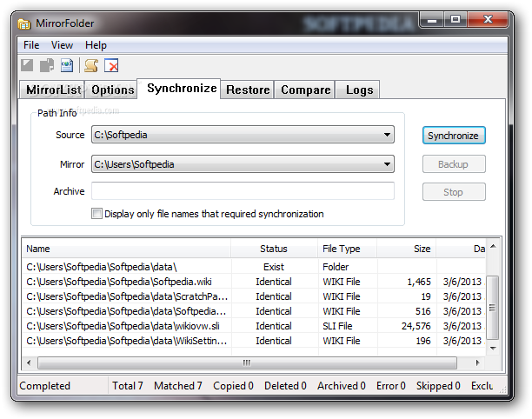The image size is (532, 419).
Task: Sort the list by the Status column header
Action: 274,249
